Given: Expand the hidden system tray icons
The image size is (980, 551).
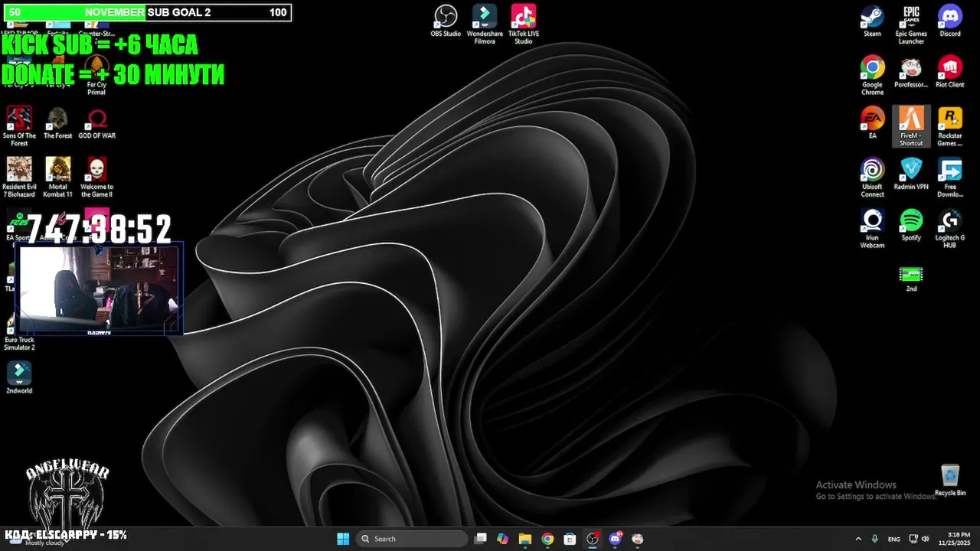Looking at the screenshot, I should tap(857, 539).
